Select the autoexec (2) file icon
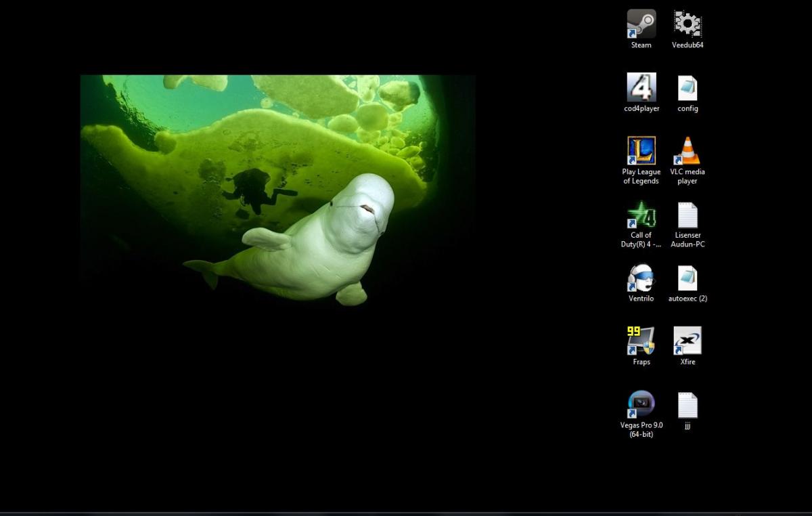 click(687, 278)
